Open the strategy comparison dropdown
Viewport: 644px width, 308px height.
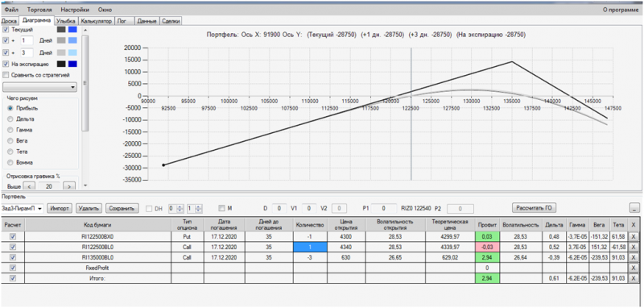[x=39, y=87]
